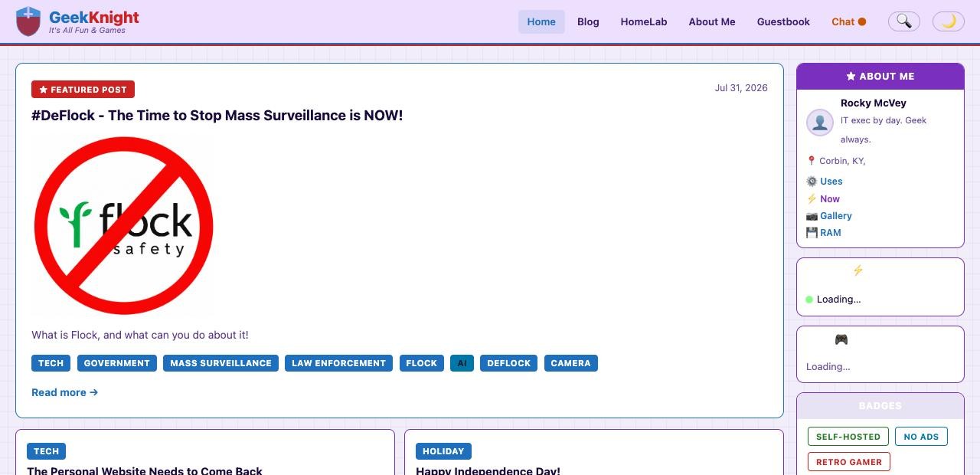Open the search magnifier button
The width and height of the screenshot is (980, 475).
(903, 21)
